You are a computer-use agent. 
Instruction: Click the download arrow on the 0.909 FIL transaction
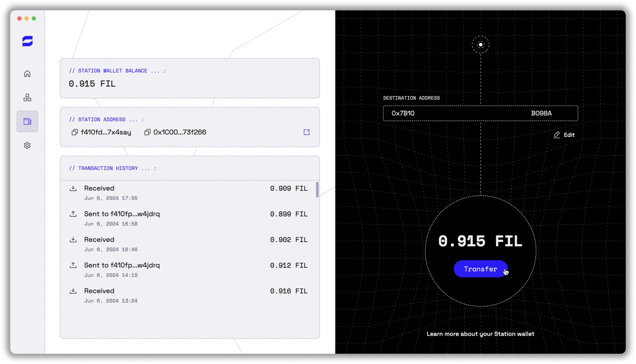click(x=74, y=188)
